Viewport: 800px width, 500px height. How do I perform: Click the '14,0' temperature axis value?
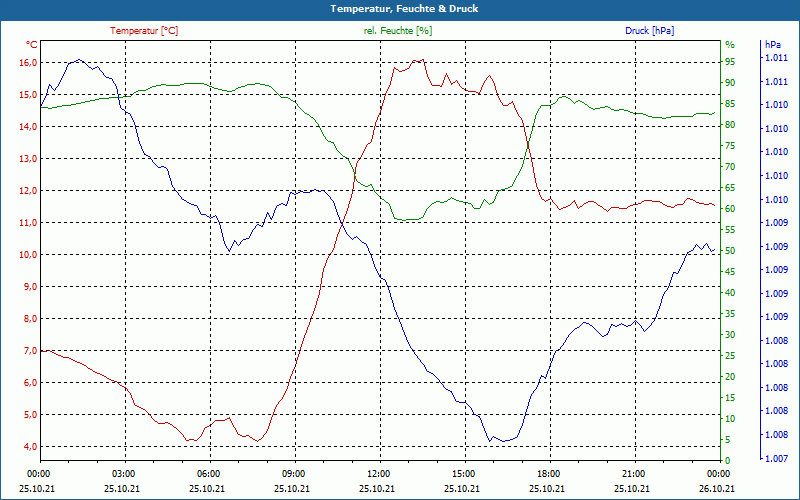pos(28,127)
